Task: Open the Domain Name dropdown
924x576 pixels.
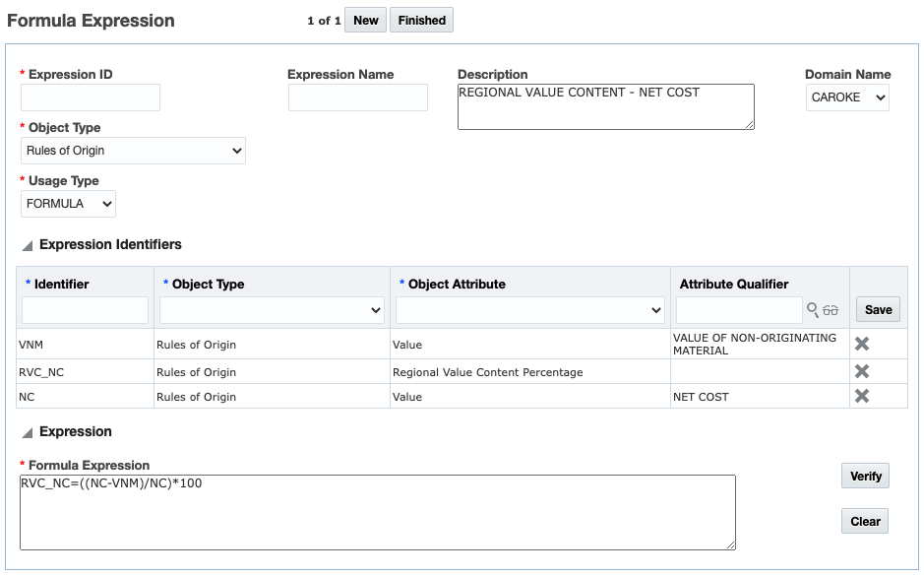Action: pos(847,97)
